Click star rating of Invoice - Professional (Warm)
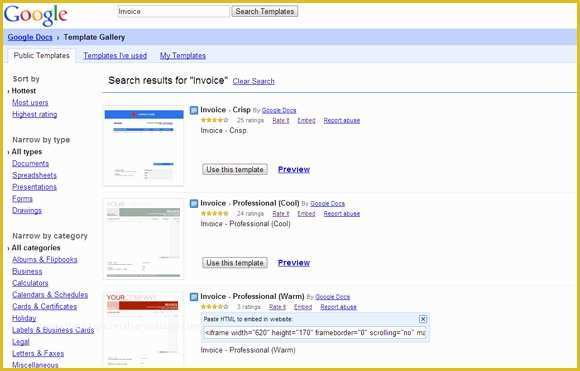The height and width of the screenshot is (371, 580). click(215, 307)
